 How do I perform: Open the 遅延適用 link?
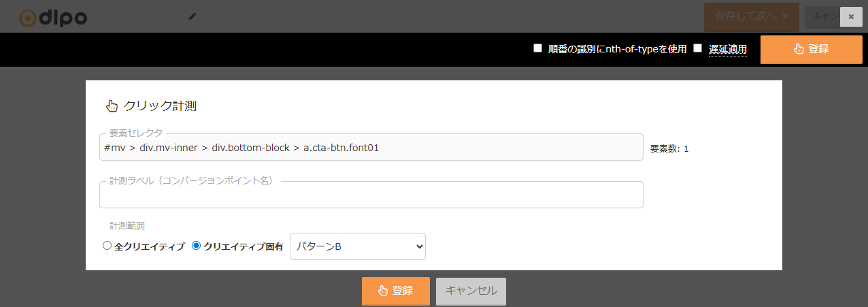point(728,49)
